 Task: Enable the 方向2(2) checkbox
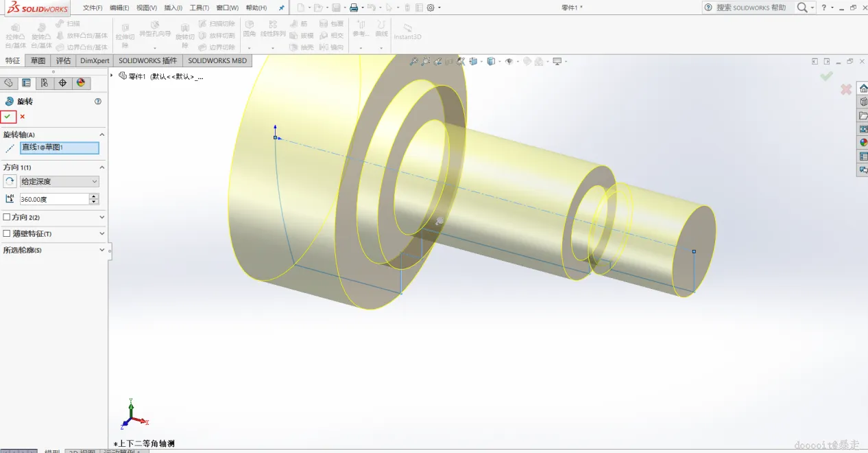coord(7,217)
